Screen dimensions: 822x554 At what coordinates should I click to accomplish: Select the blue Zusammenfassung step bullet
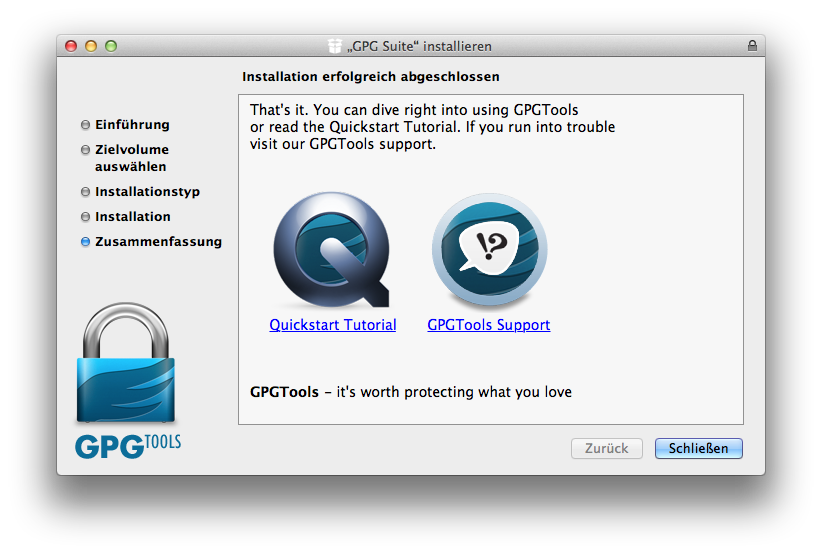(85, 242)
